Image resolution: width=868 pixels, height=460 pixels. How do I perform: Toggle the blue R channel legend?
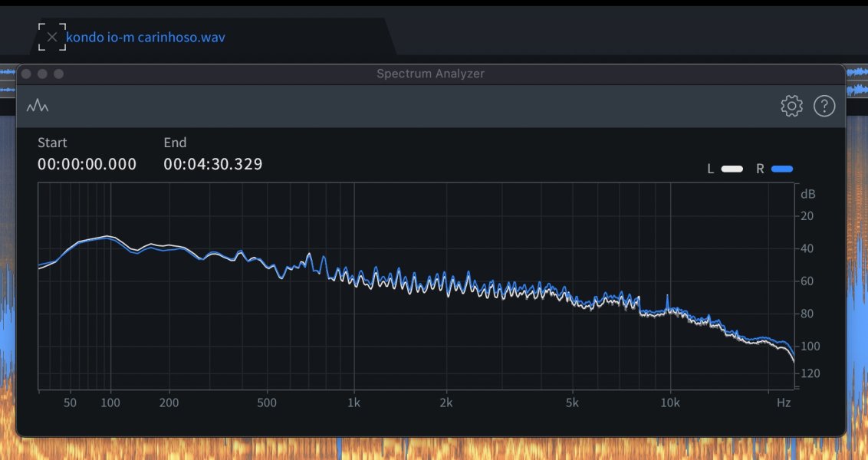point(782,169)
